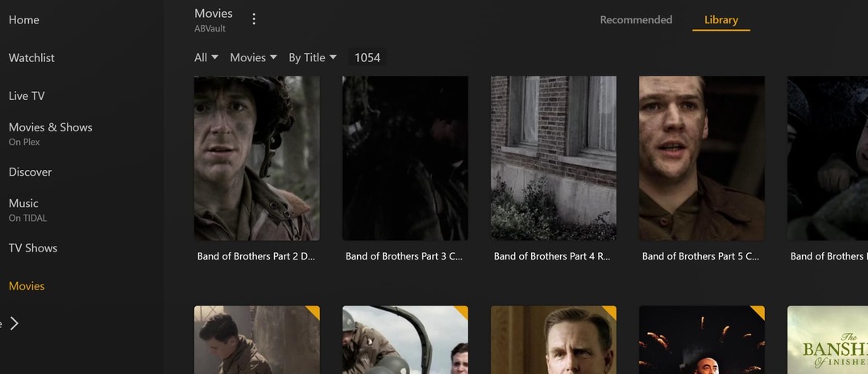Open the By Title sort dropdown
Screen dimensions: 868x374
tap(313, 57)
